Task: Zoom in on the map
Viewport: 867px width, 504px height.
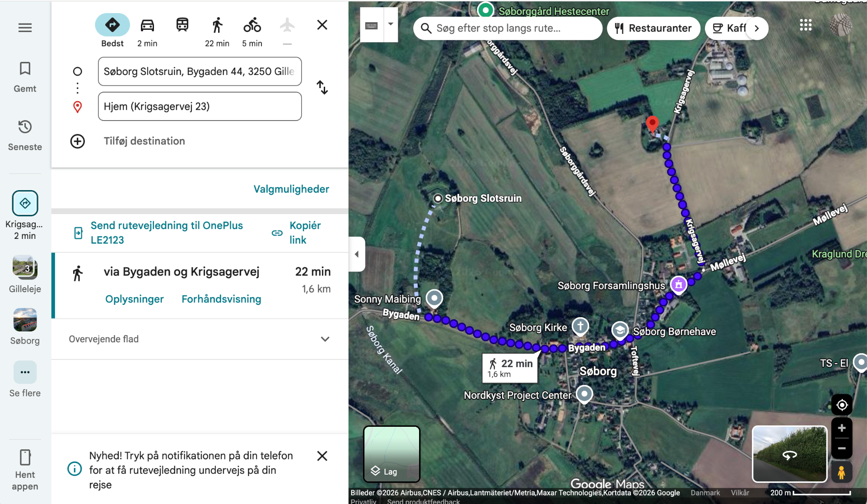Action: coord(842,428)
